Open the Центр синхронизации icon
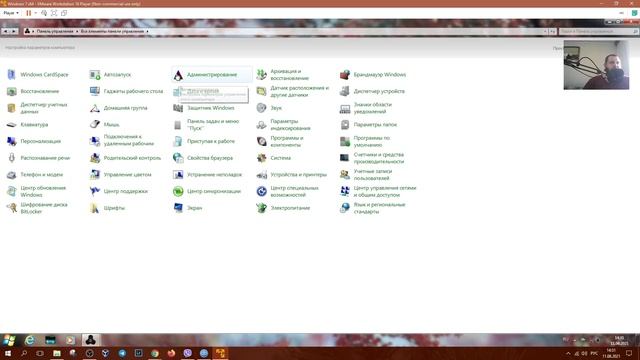The image size is (640, 360). [x=178, y=191]
